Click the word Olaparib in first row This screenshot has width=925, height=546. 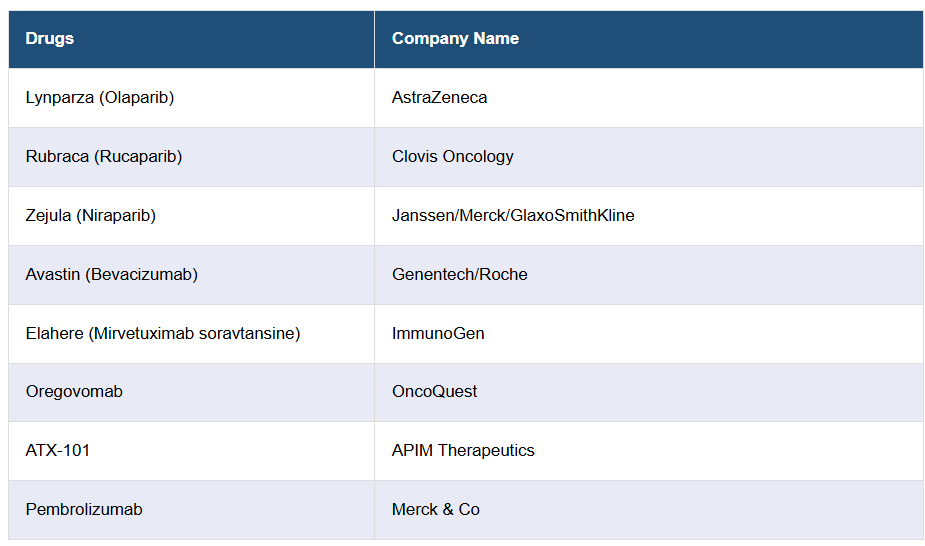pyautogui.click(x=137, y=98)
